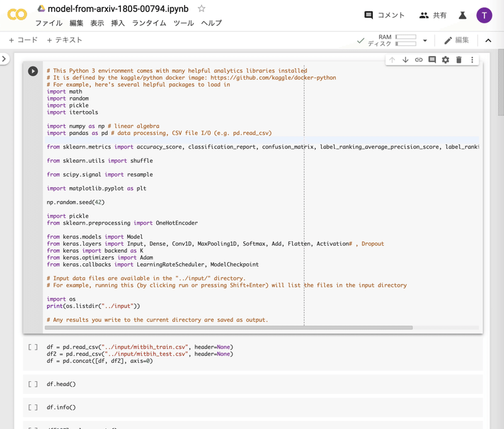This screenshot has height=429, width=504.
Task: Click the 'df.head()' code text
Action: [x=61, y=384]
